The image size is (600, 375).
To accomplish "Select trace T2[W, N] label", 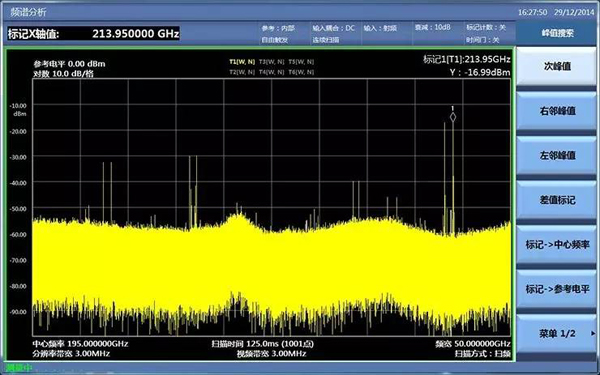I will tap(242, 72).
